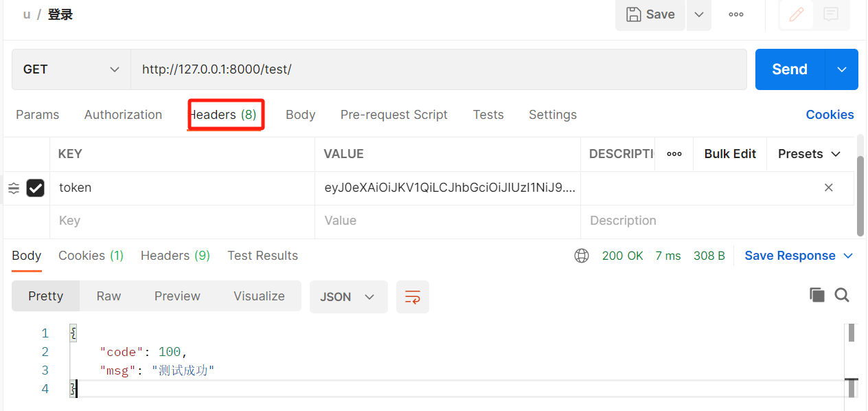Viewport: 868px width, 411px height.
Task: Open the GET method dropdown
Action: click(71, 69)
